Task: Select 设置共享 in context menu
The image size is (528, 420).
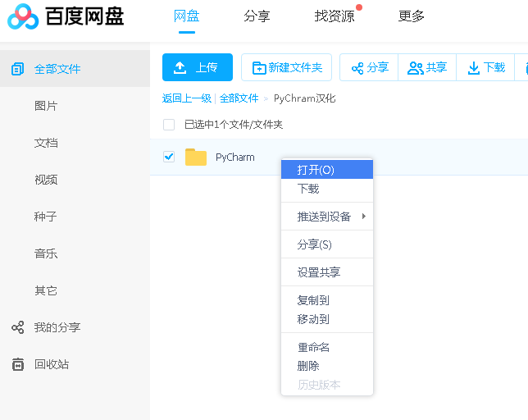Action: coord(327,272)
